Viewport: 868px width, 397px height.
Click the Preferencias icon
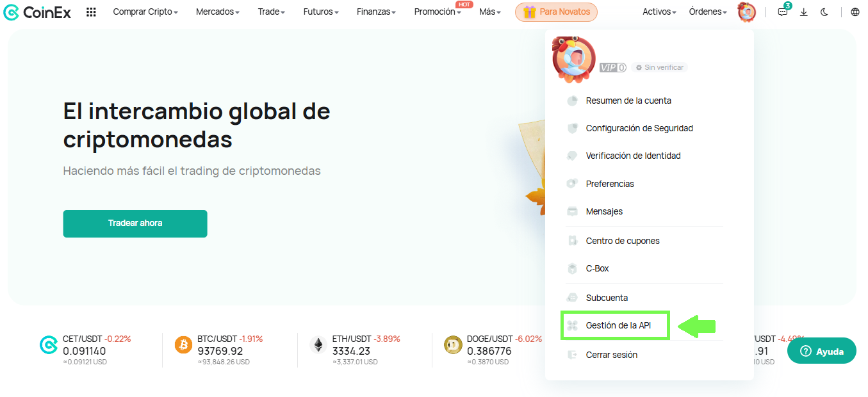[x=573, y=184]
